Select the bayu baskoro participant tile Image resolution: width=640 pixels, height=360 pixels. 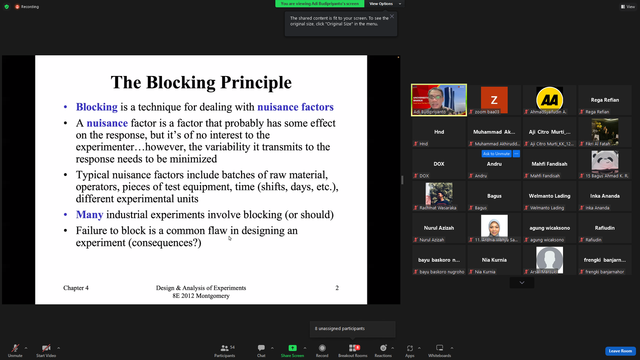pyautogui.click(x=439, y=260)
